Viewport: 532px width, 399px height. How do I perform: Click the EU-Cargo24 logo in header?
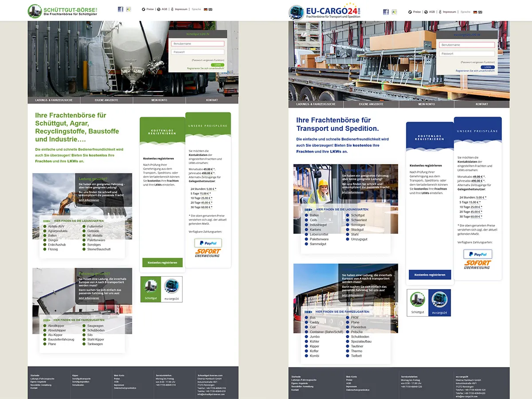(x=325, y=12)
